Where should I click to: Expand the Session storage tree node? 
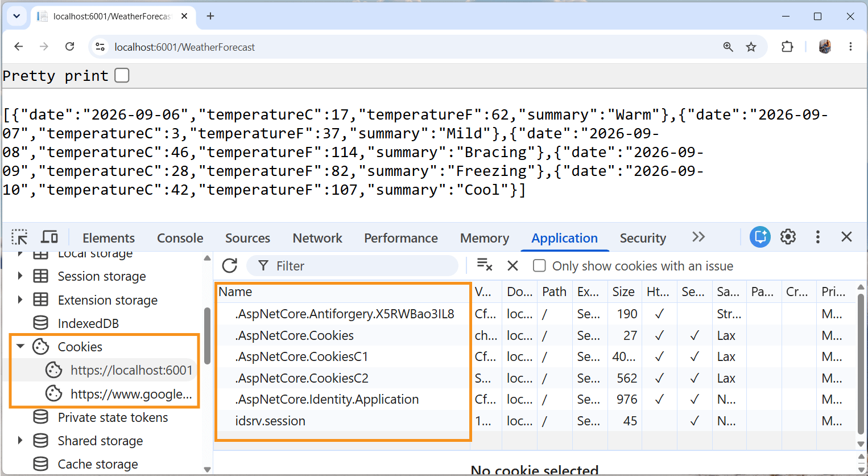click(20, 276)
